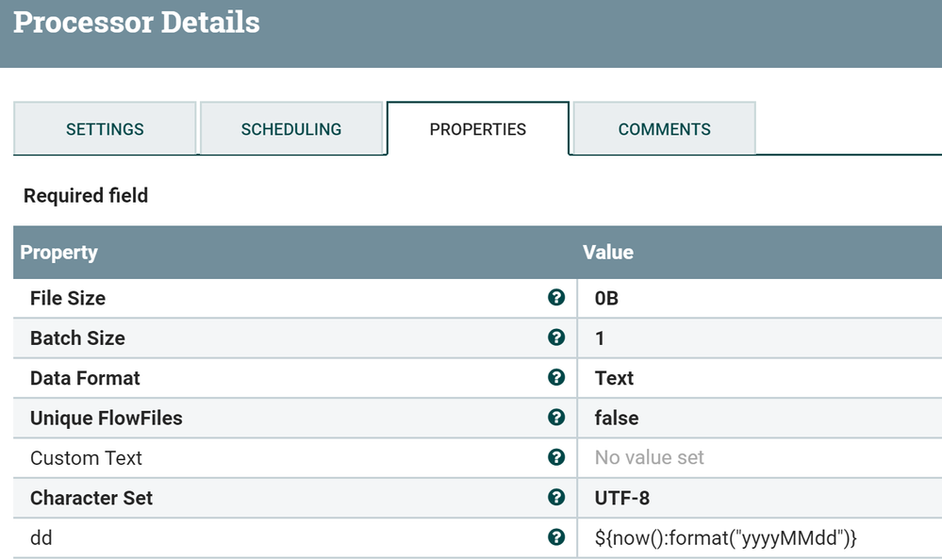Open the Data Format Text value
The width and height of the screenshot is (942, 560).
(615, 378)
